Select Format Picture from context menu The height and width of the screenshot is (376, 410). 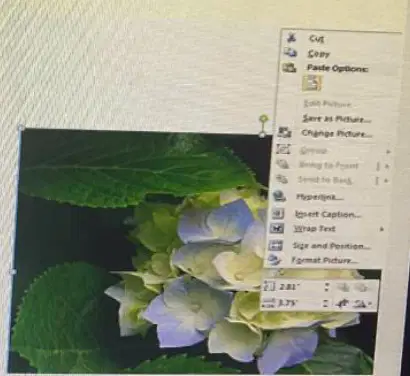coord(325,260)
